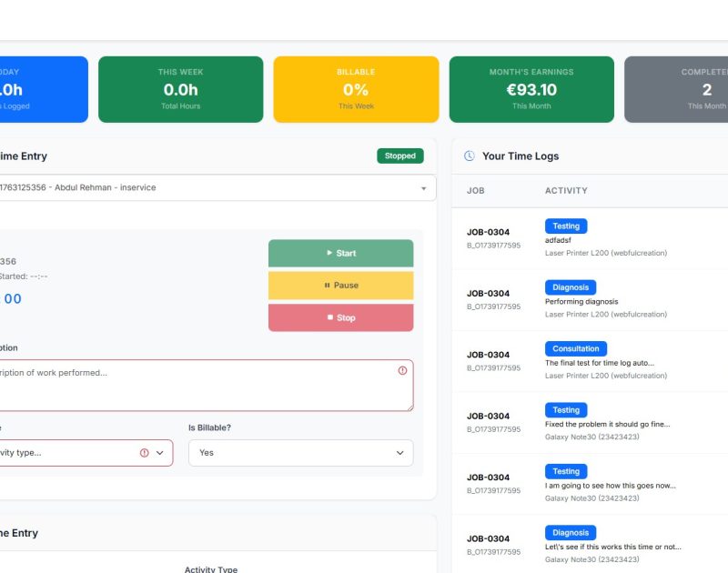Click the Consultation badge in the time logs
The image size is (728, 573).
point(576,348)
